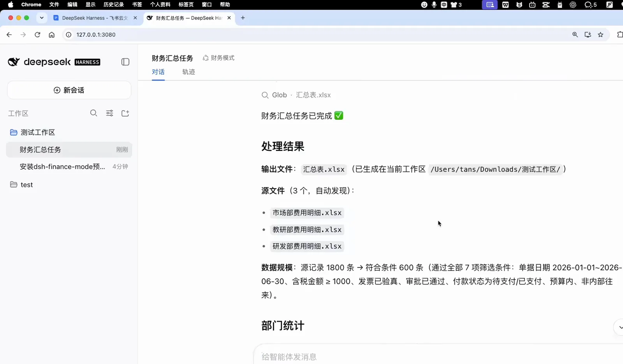
Task: Open the Chrome application menu
Action: tap(31, 5)
